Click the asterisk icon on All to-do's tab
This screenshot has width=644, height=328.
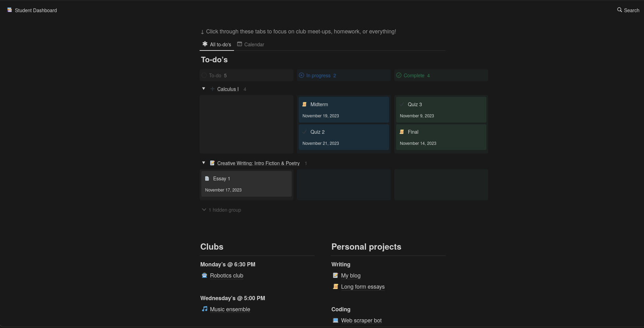(205, 44)
